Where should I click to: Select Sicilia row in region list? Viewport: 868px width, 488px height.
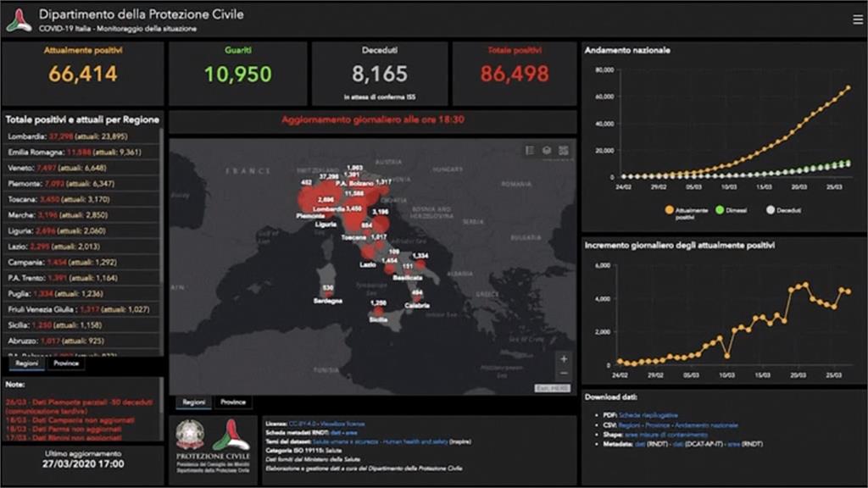pyautogui.click(x=81, y=325)
